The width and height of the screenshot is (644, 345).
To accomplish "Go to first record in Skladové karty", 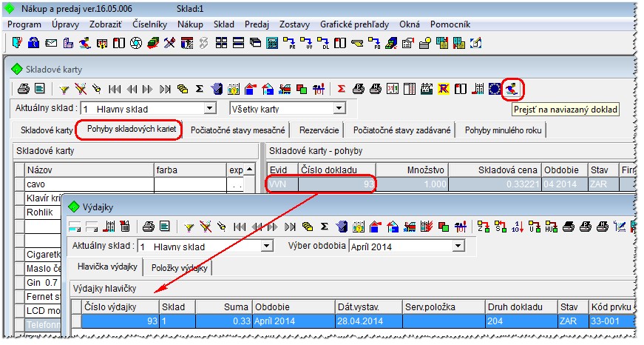I will pyautogui.click(x=115, y=89).
